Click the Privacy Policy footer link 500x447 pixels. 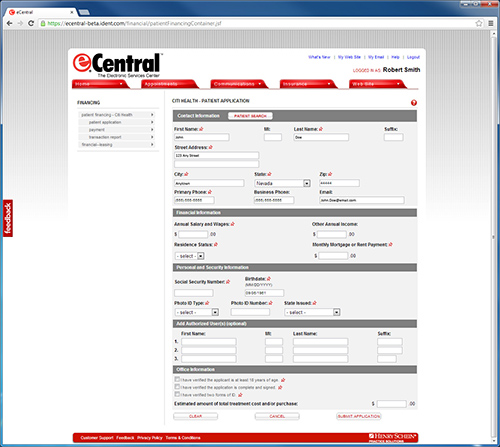coord(150,438)
